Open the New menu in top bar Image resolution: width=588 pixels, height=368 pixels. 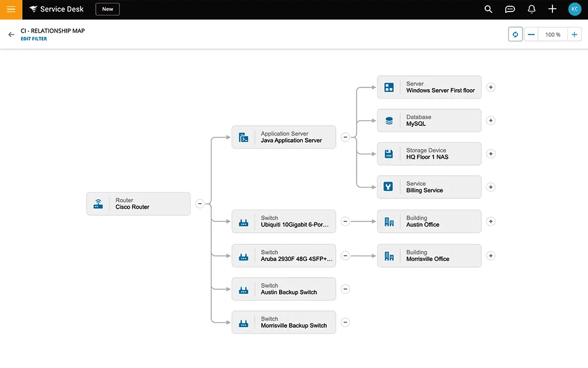tap(107, 9)
